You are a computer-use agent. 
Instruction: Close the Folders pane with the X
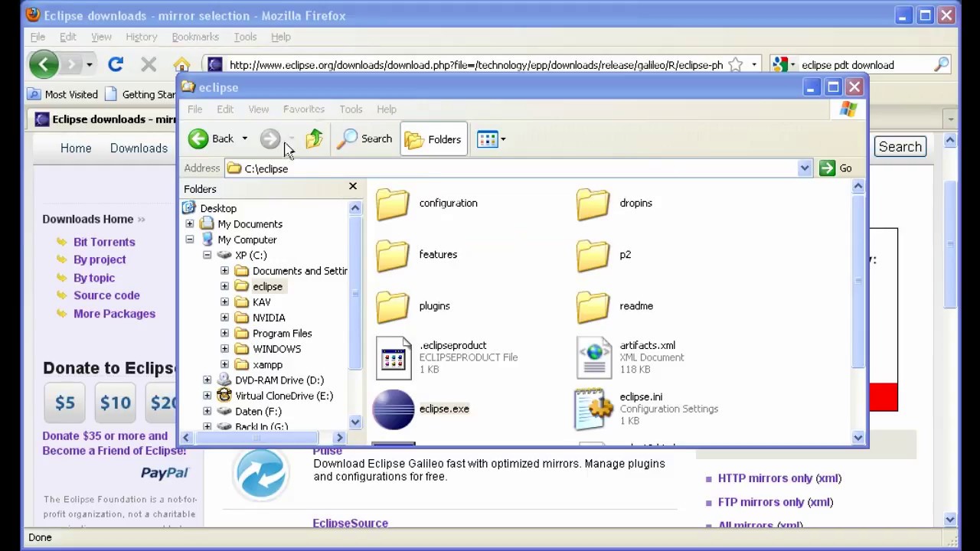point(353,187)
